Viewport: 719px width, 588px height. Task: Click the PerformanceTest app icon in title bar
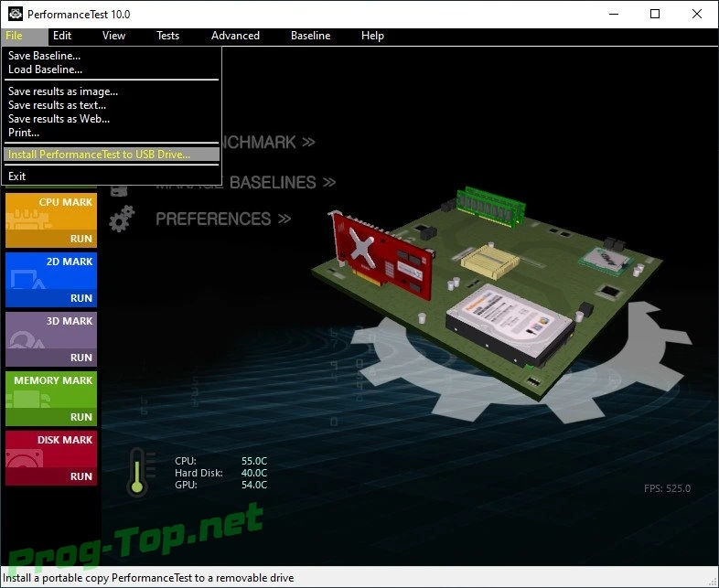16,15
